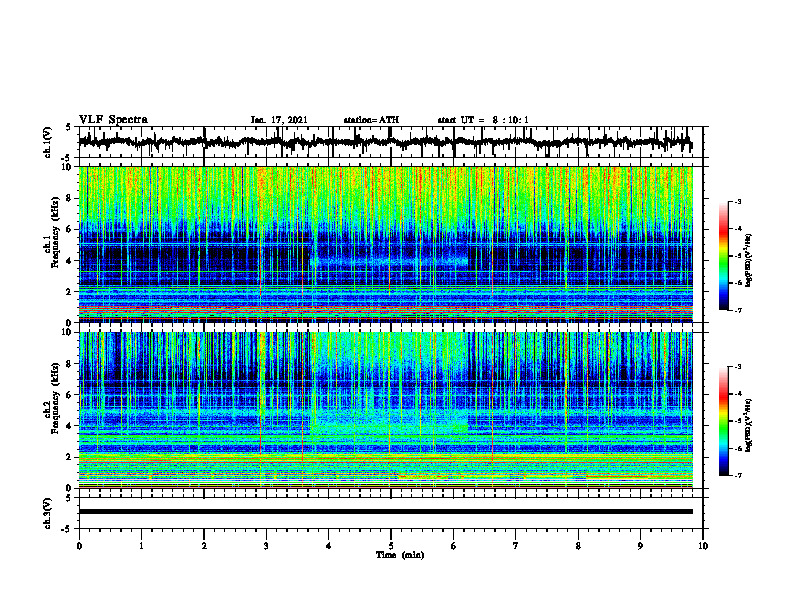The image size is (792, 612).
Task: Click the ch.2 spectrogram color scale bar
Action: point(724,421)
